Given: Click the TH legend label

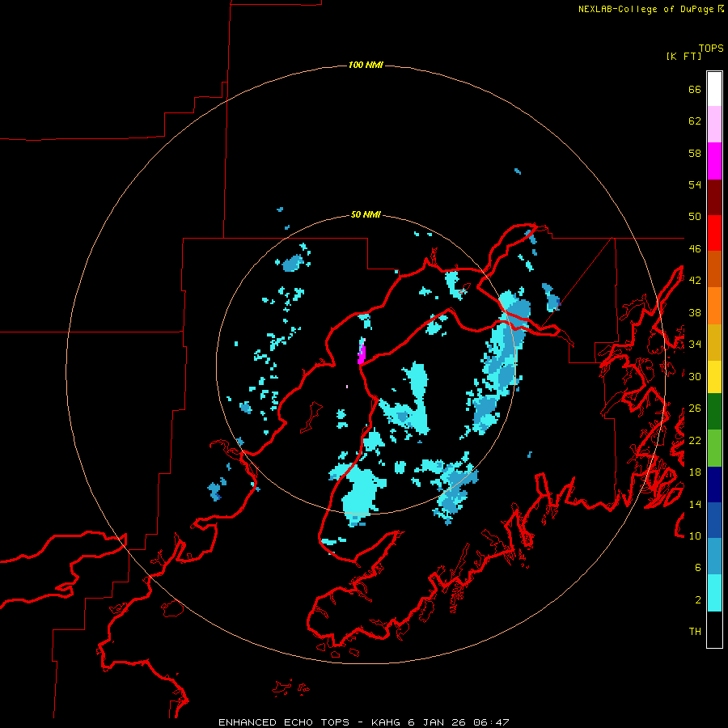Looking at the screenshot, I should [x=695, y=632].
